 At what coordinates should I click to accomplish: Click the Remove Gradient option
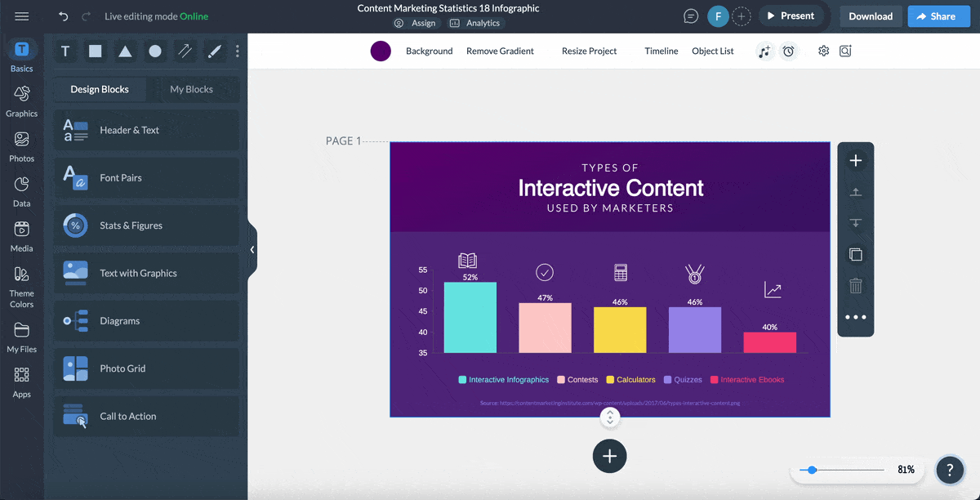click(x=499, y=51)
